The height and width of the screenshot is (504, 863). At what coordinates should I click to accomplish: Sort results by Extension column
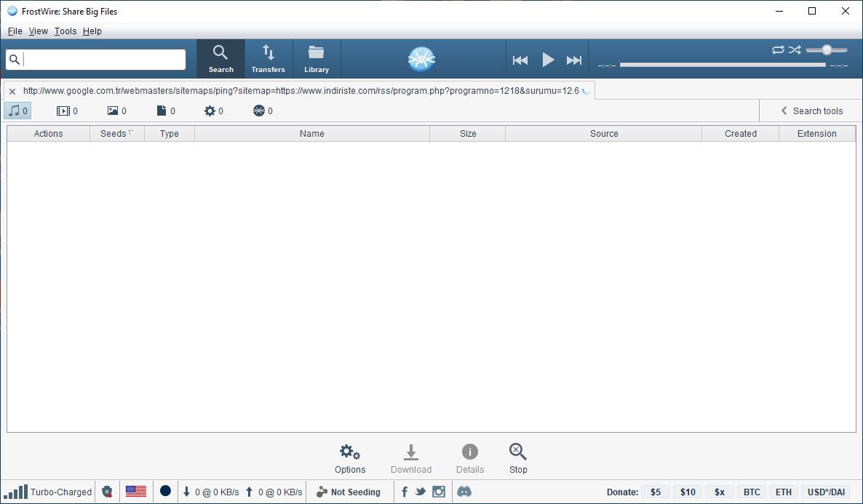(816, 134)
